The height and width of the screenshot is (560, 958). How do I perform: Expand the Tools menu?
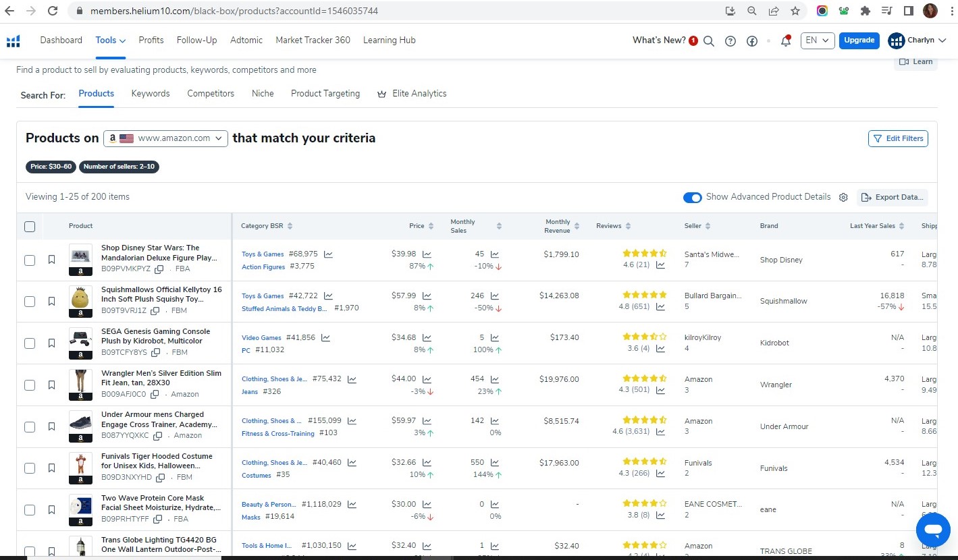coord(111,40)
